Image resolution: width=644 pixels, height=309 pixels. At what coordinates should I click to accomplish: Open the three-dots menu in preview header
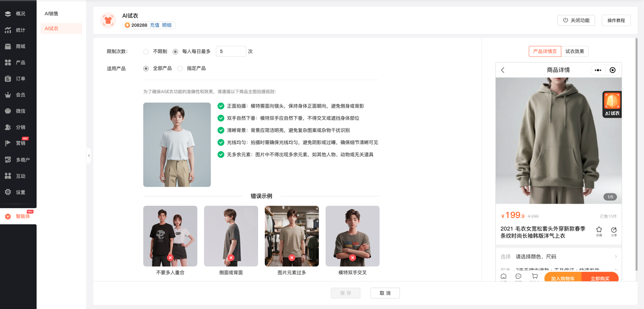[598, 70]
